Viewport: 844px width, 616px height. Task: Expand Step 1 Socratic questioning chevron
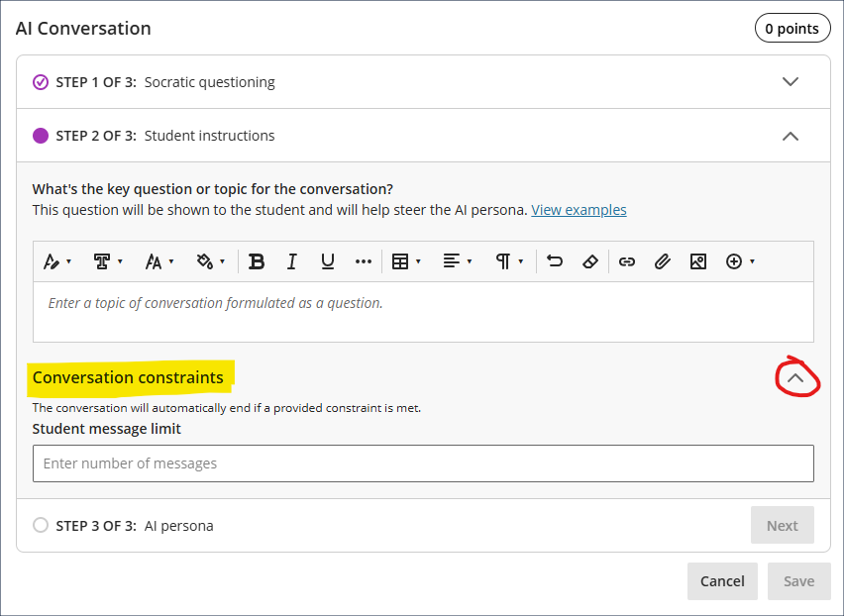(x=790, y=82)
